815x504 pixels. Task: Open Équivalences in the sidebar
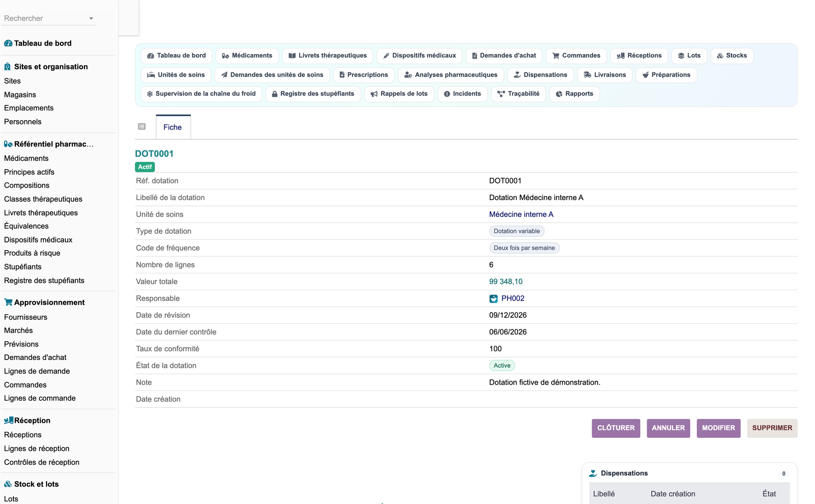pyautogui.click(x=26, y=226)
